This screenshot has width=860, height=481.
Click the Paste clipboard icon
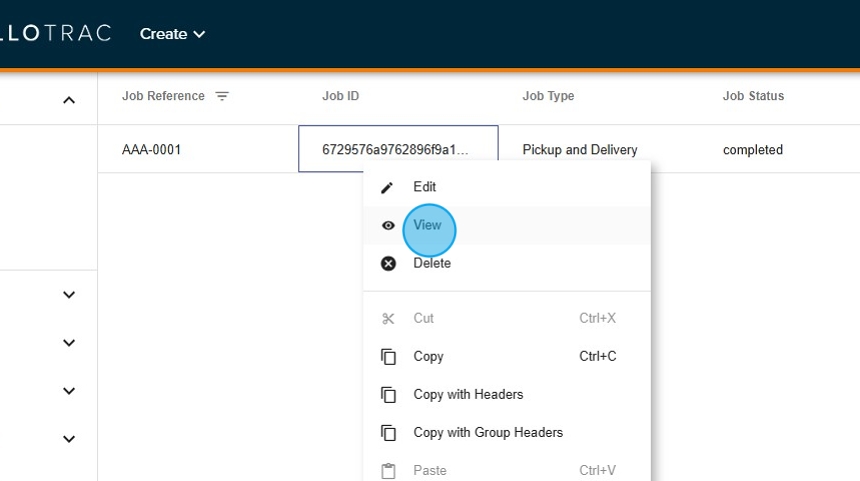tap(388, 471)
